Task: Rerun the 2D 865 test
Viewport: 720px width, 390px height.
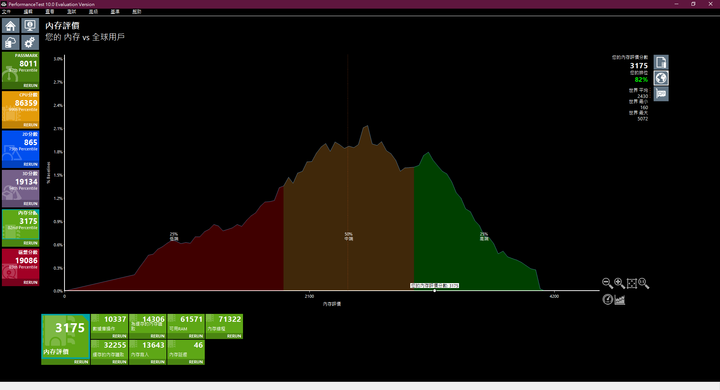Action: pyautogui.click(x=30, y=164)
